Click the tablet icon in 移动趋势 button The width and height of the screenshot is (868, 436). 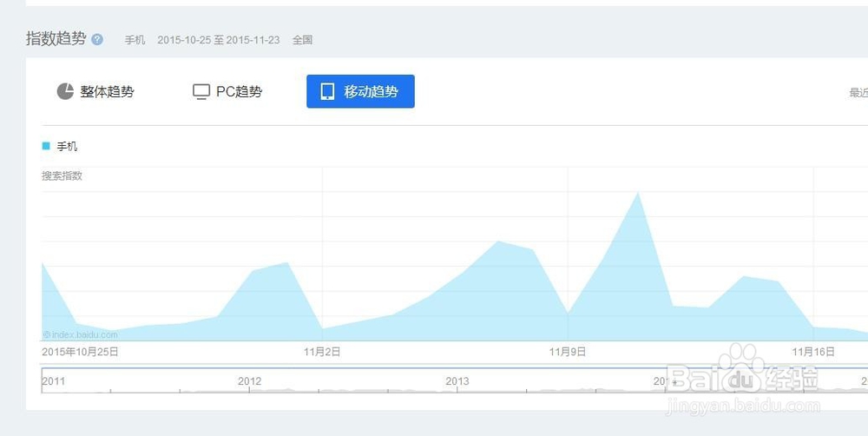click(x=328, y=91)
